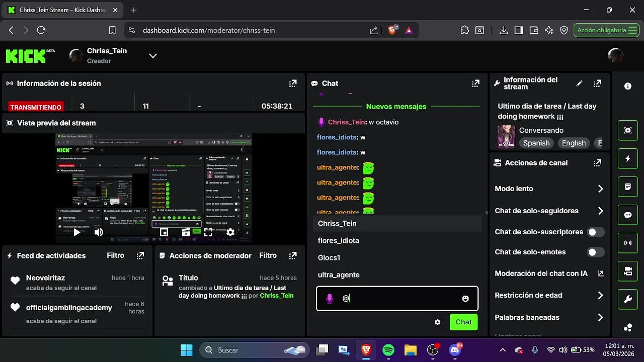The image size is (644, 362).
Task: Expand Restricción de edad options
Action: 600,295
